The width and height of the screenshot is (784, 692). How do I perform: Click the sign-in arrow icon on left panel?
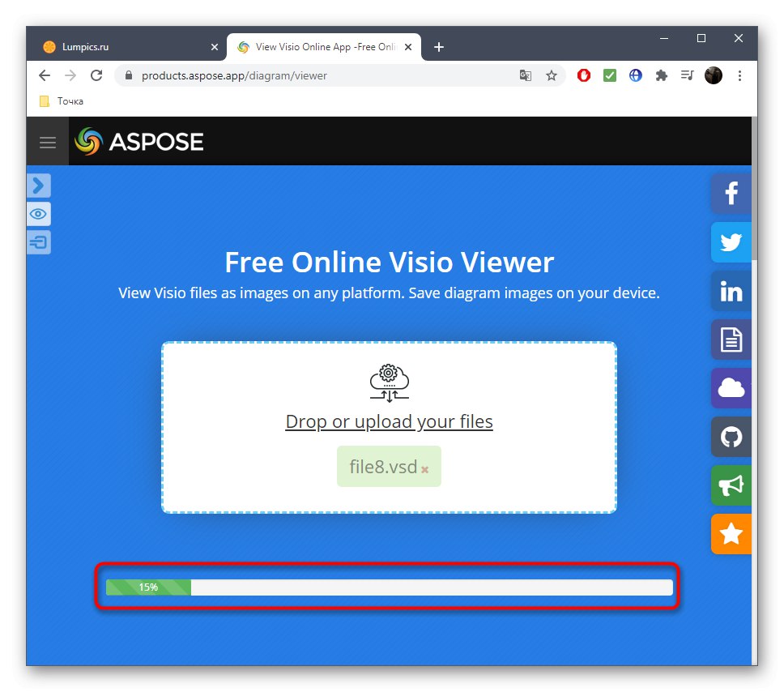pos(39,242)
